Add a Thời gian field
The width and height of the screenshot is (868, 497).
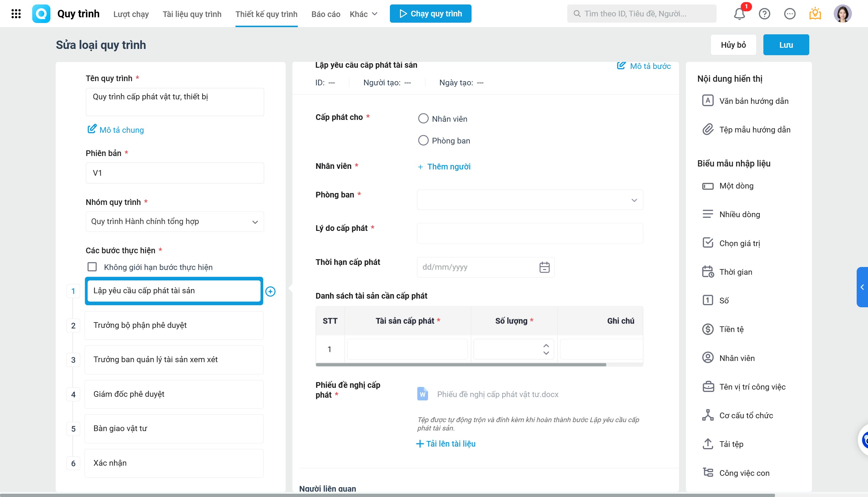coord(727,272)
